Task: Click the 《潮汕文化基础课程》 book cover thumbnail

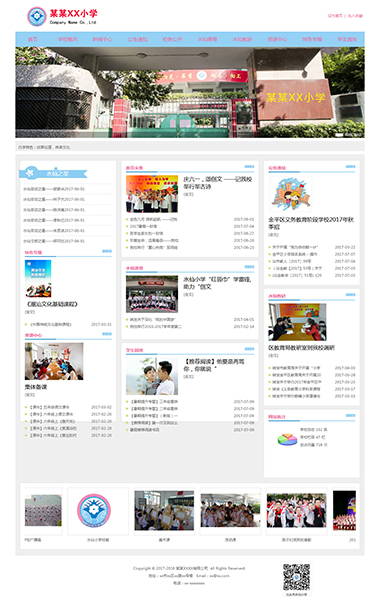Action: [x=38, y=278]
